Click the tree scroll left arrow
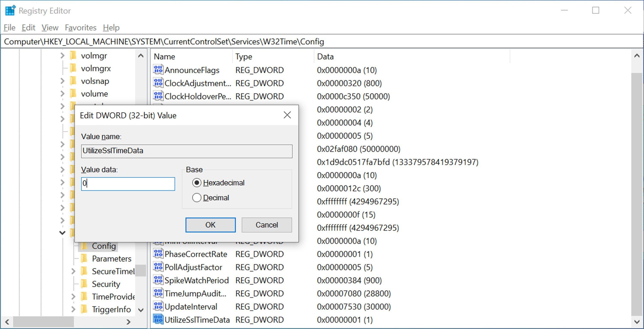Image resolution: width=644 pixels, height=329 pixels. 7,322
